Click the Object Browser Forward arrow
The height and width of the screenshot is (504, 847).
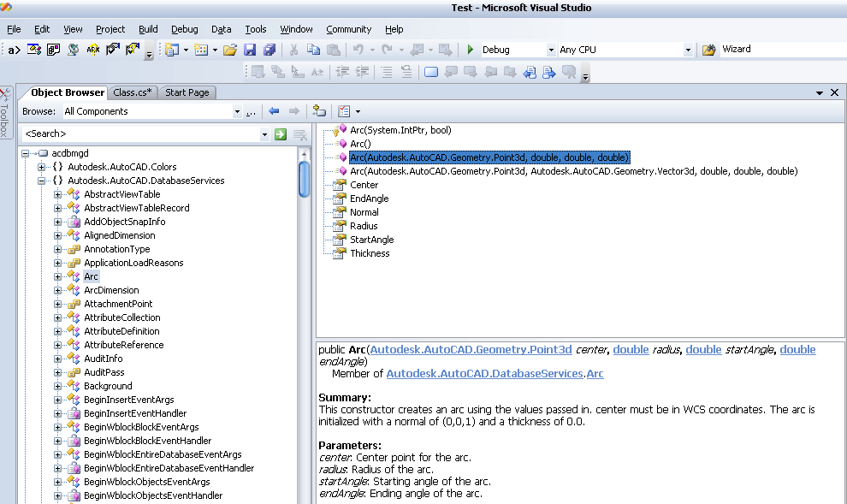(293, 111)
